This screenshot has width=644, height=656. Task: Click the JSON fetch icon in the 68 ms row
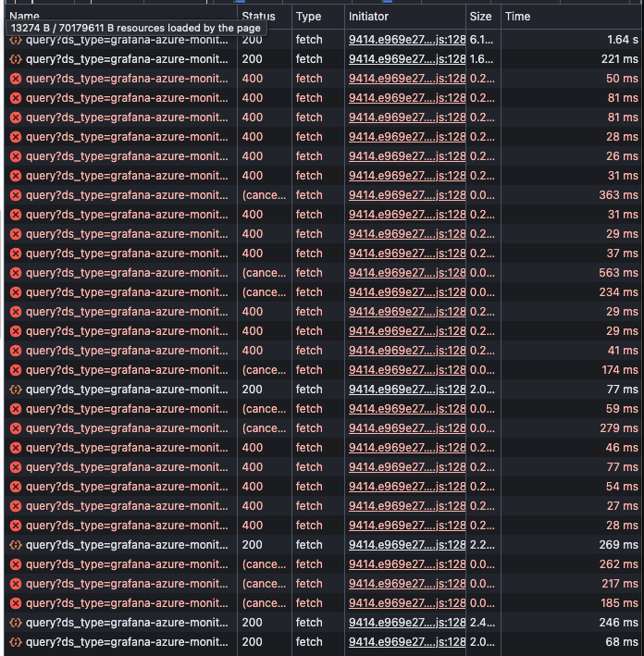click(16, 642)
